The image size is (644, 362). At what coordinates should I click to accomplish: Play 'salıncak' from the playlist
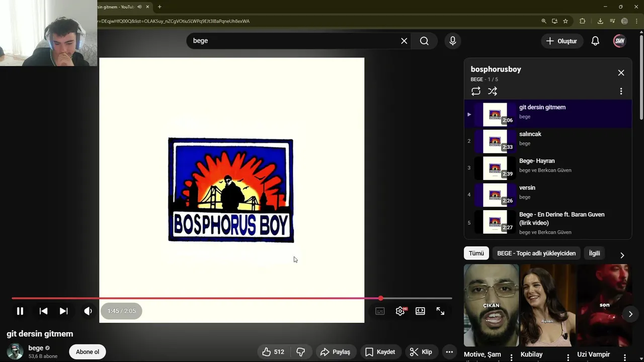coord(548,141)
